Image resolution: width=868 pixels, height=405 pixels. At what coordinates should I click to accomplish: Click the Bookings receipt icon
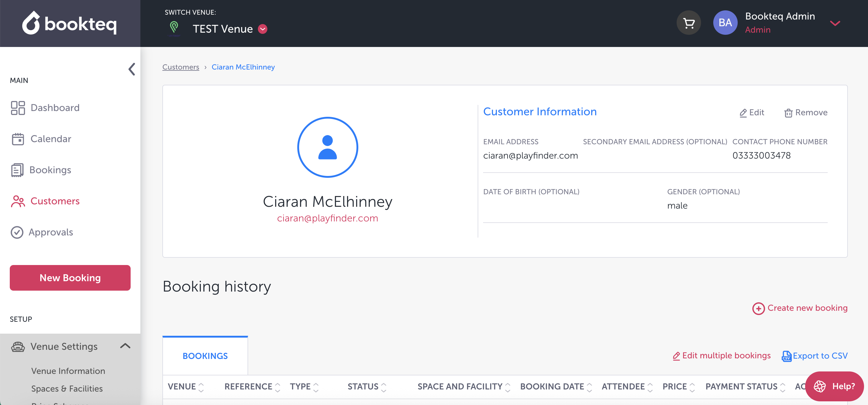17,170
